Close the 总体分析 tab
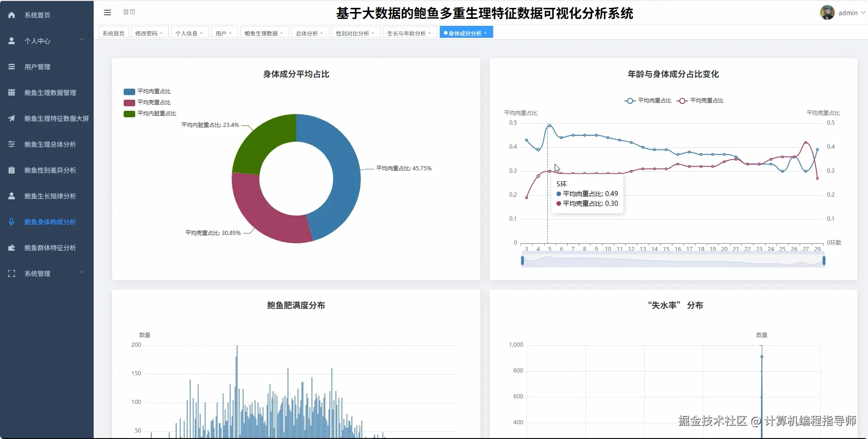 pos(322,33)
